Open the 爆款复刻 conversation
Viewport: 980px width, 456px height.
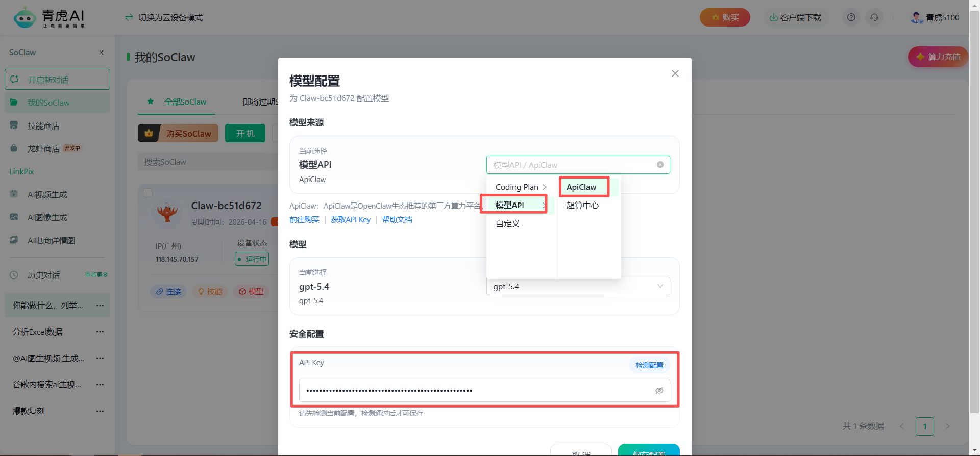pos(29,411)
